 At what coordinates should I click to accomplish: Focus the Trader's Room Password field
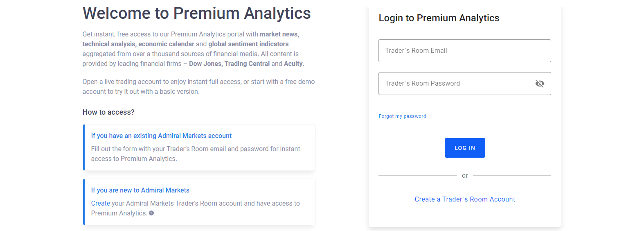click(454, 84)
